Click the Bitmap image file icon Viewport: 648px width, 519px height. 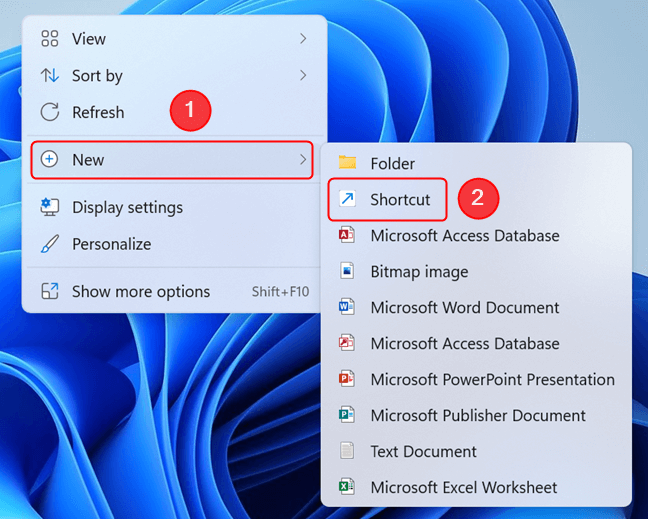(x=347, y=271)
